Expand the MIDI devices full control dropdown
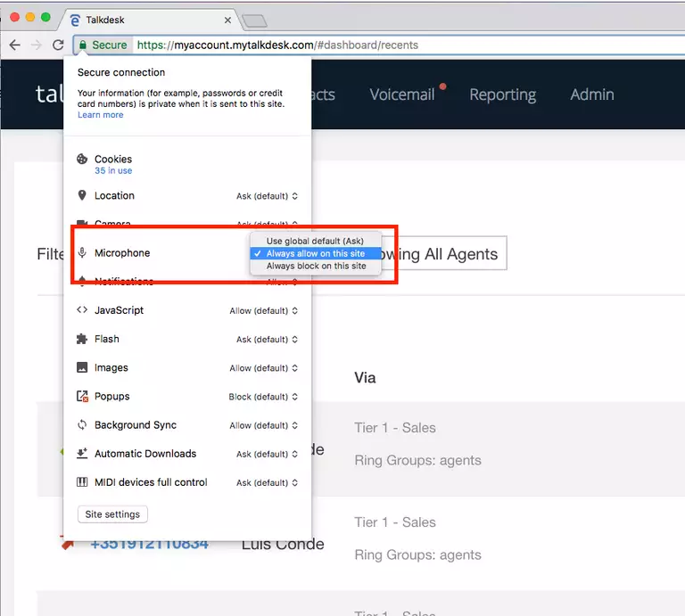 (x=267, y=483)
